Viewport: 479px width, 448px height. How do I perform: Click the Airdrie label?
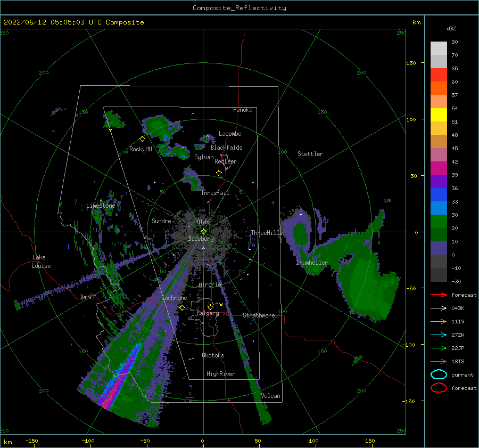click(x=210, y=284)
